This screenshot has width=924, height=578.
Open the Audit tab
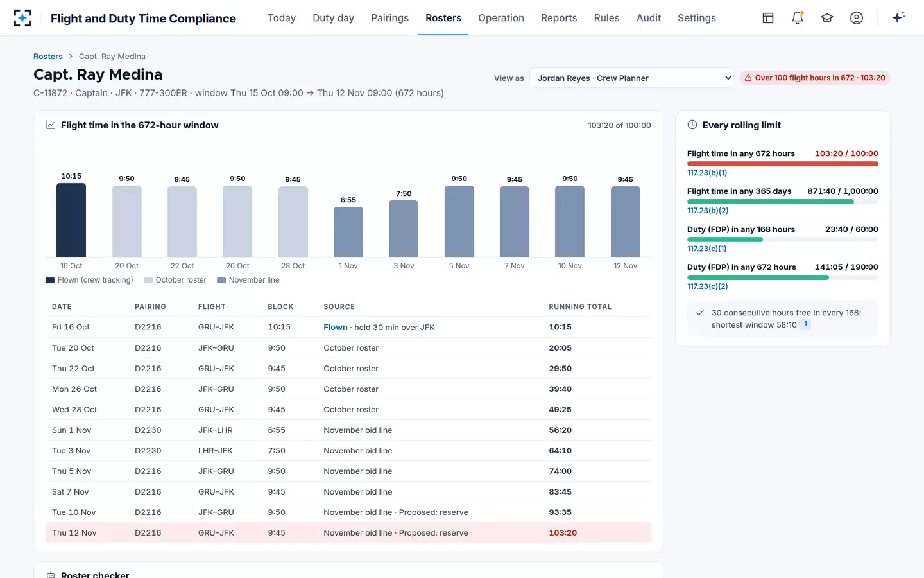[649, 18]
